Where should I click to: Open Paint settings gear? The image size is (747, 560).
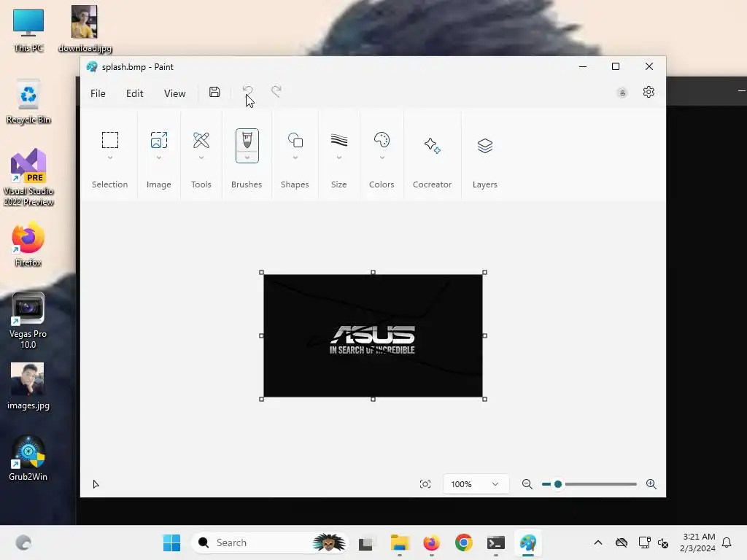tap(649, 92)
